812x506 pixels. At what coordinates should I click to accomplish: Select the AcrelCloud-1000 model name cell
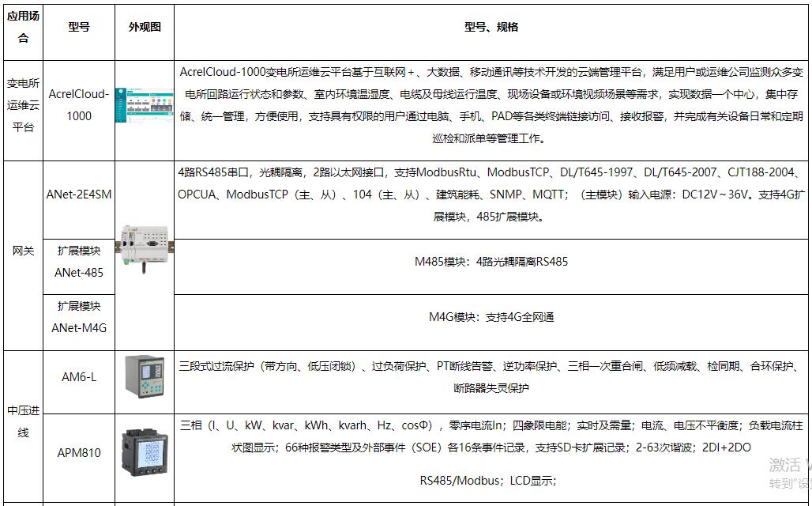[x=79, y=104]
